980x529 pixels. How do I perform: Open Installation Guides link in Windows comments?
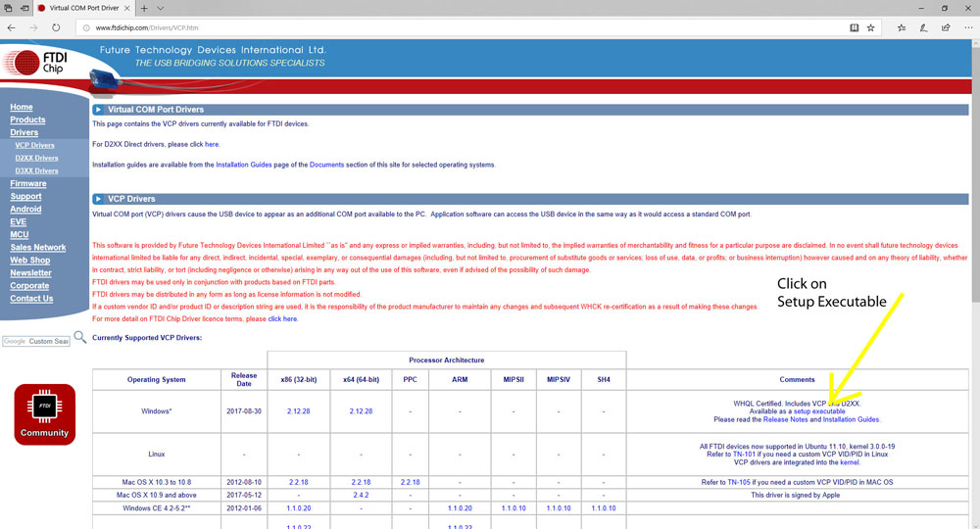pyautogui.click(x=852, y=419)
